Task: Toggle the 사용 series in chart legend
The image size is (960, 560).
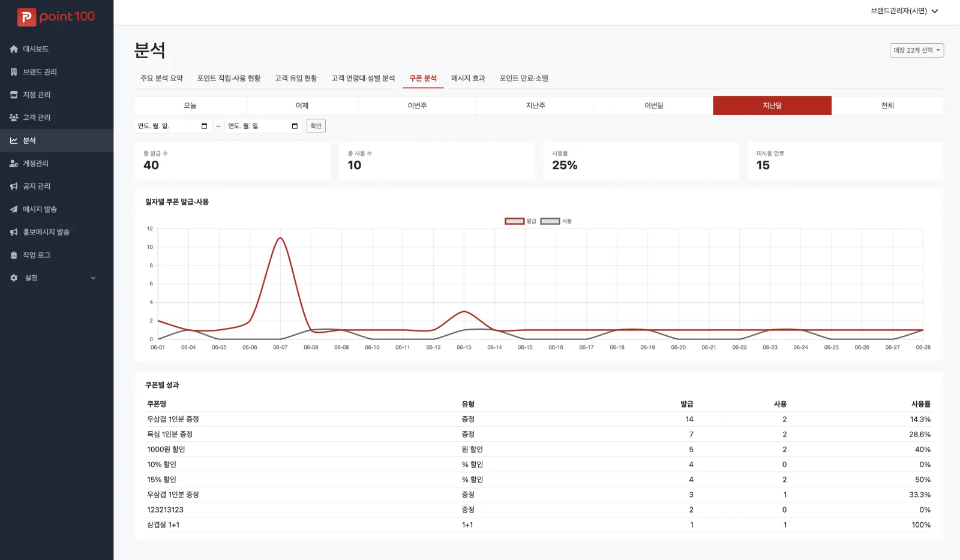Action: (x=556, y=221)
